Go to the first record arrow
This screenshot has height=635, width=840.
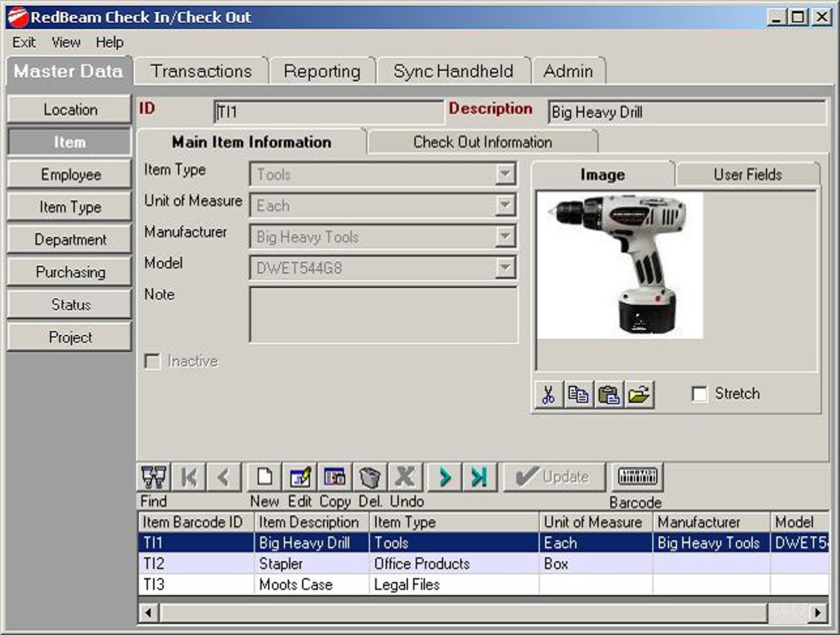(x=189, y=477)
